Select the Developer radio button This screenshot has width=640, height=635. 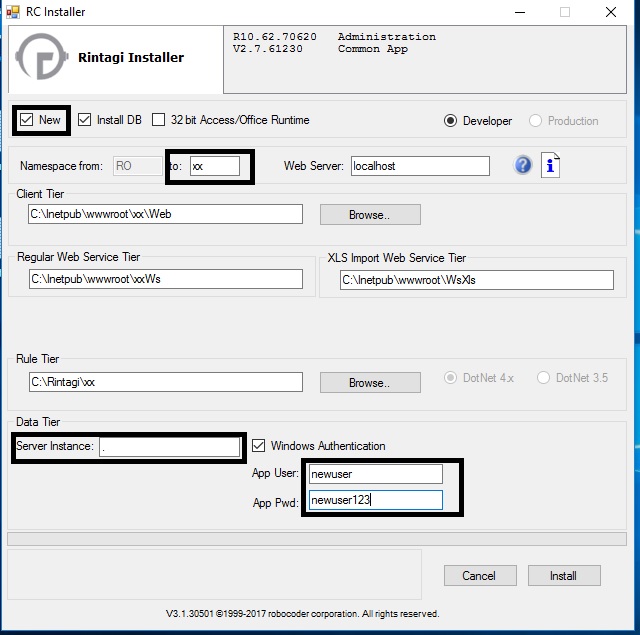coord(451,121)
